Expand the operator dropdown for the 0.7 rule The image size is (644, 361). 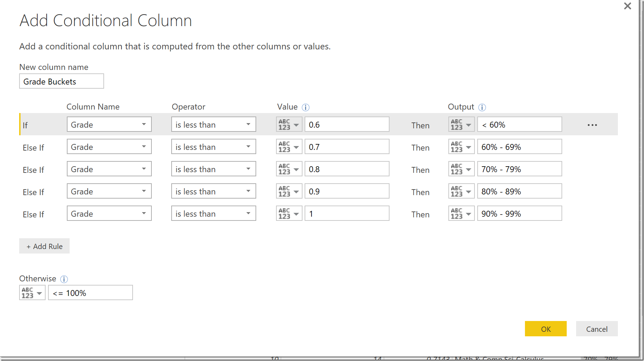coord(213,147)
